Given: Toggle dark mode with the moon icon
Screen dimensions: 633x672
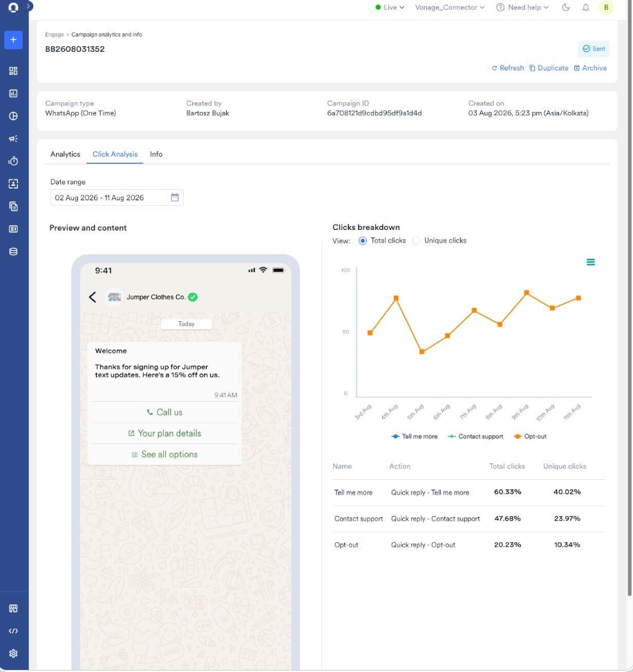Looking at the screenshot, I should pyautogui.click(x=566, y=8).
